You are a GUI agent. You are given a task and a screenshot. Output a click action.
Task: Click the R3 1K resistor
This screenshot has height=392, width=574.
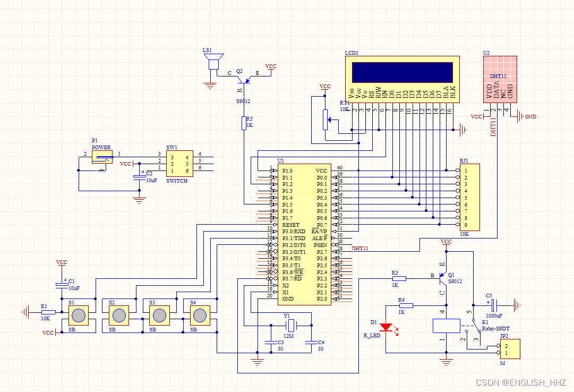399,278
